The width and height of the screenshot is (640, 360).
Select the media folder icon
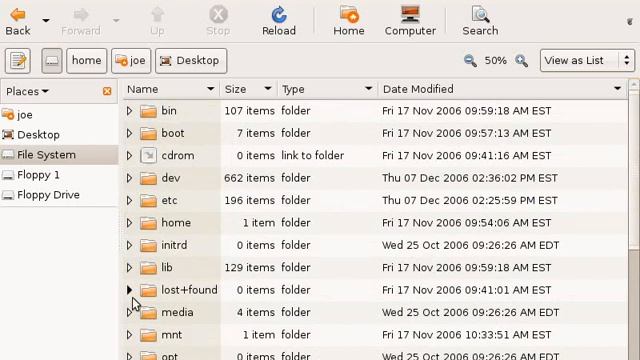148,313
